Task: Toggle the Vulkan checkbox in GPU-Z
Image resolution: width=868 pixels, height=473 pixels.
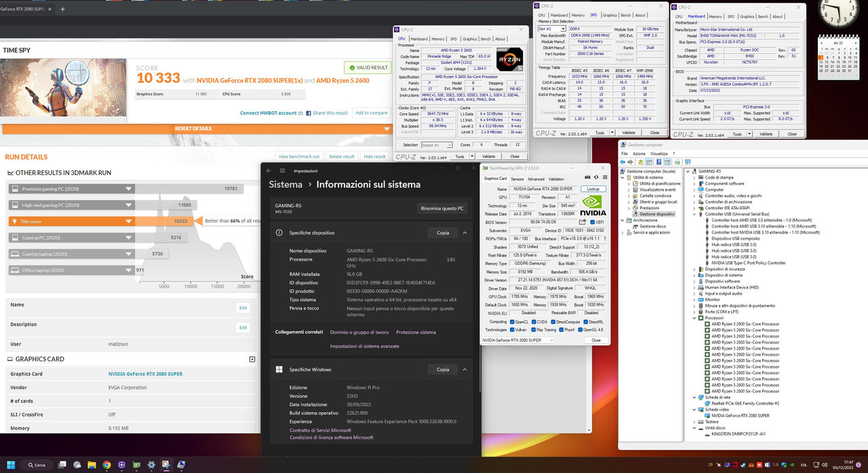Action: pos(513,329)
